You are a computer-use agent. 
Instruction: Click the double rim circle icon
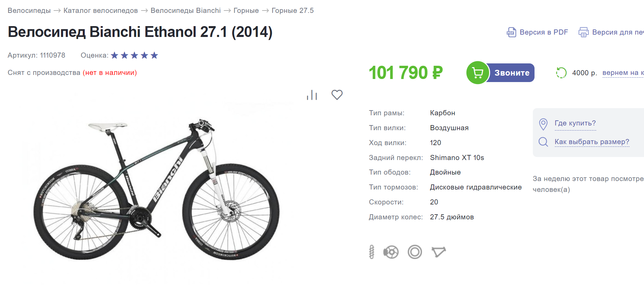click(x=415, y=252)
